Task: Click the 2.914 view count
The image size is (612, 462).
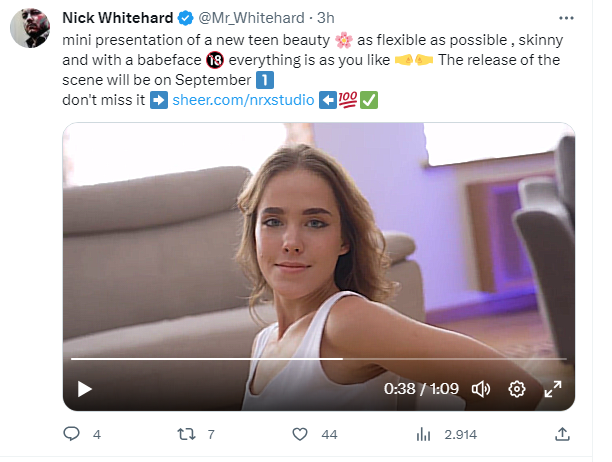Action: 460,435
